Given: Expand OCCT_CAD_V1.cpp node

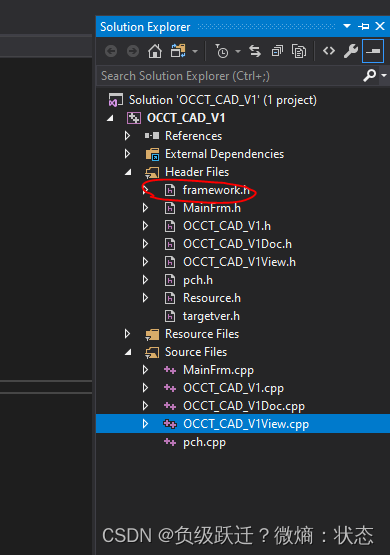Looking at the screenshot, I should 145,388.
